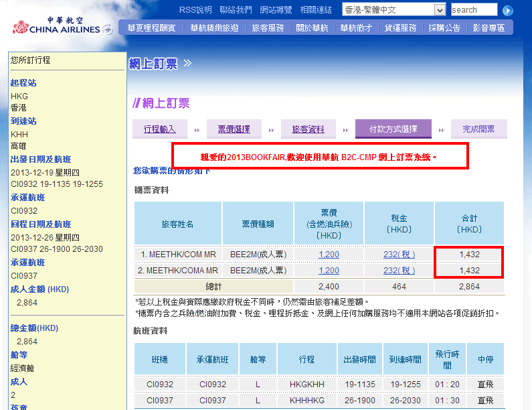This screenshot has width=532, height=410.
Task: Go back to the 行程輸入 step
Action: 159,129
